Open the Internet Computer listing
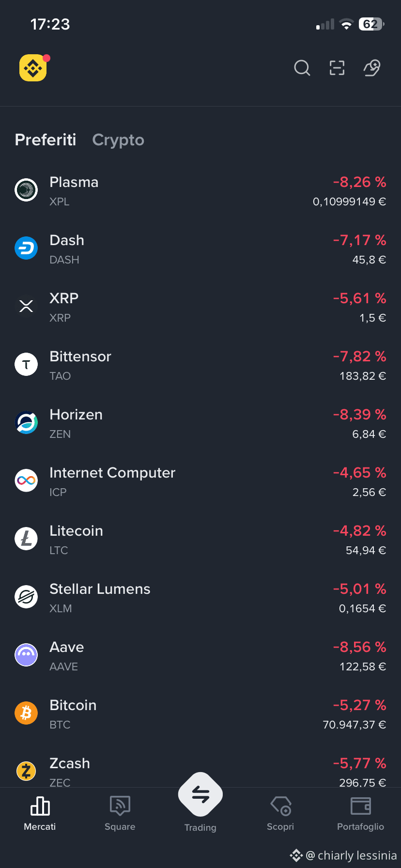 (200, 481)
